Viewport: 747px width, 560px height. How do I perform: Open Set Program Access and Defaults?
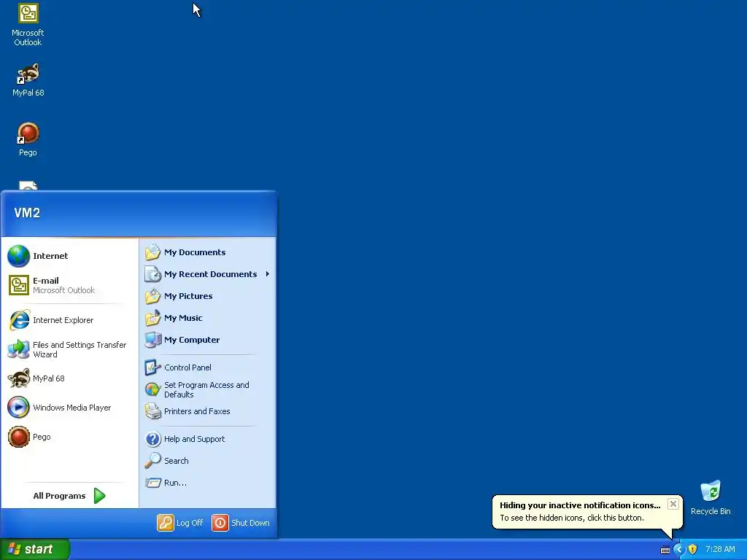click(x=208, y=389)
